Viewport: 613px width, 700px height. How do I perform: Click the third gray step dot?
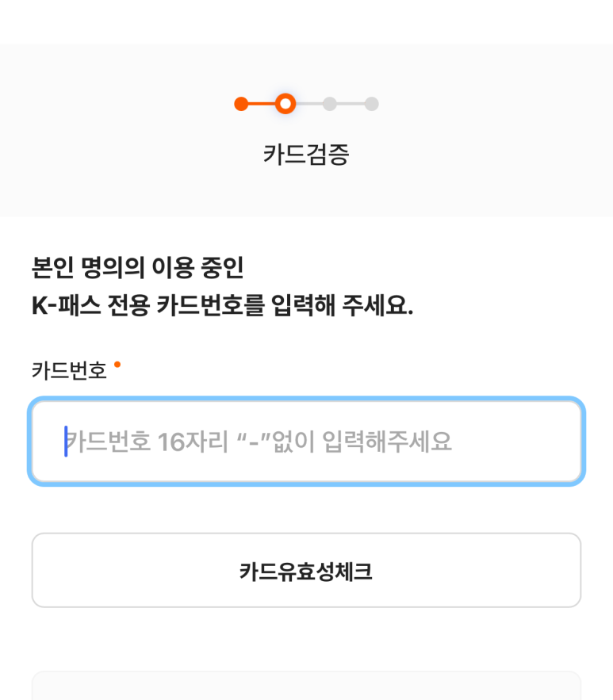pos(330,104)
